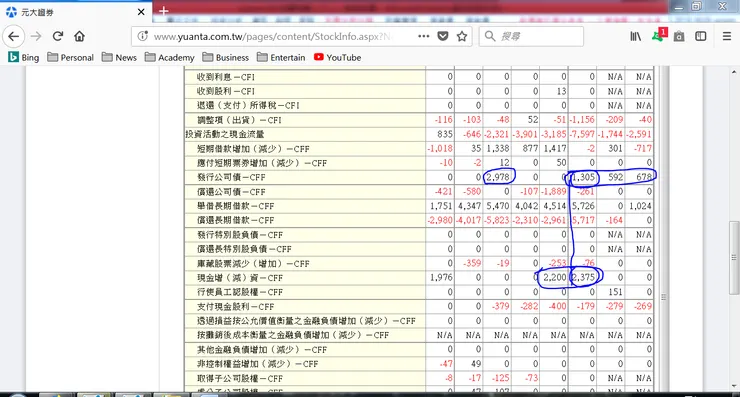Bookmark this page with the star
740x397 pixels.
[462, 36]
